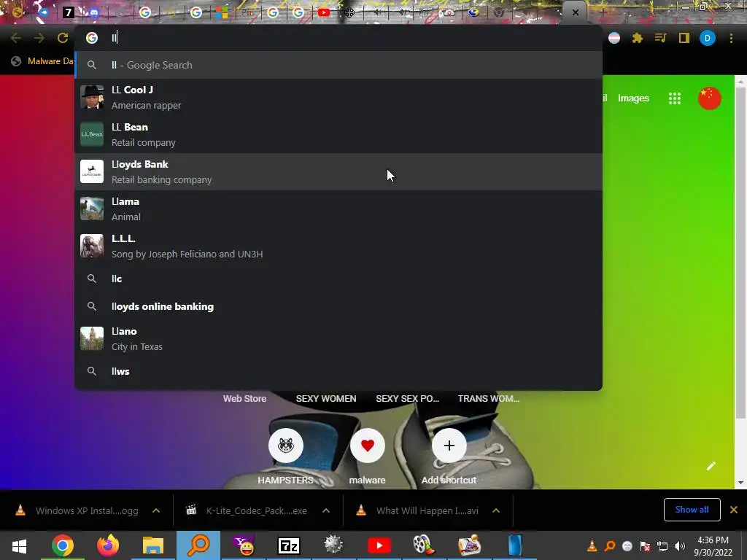This screenshot has width=747, height=560.
Task: Select the Llano city suggestion
Action: tap(338, 338)
